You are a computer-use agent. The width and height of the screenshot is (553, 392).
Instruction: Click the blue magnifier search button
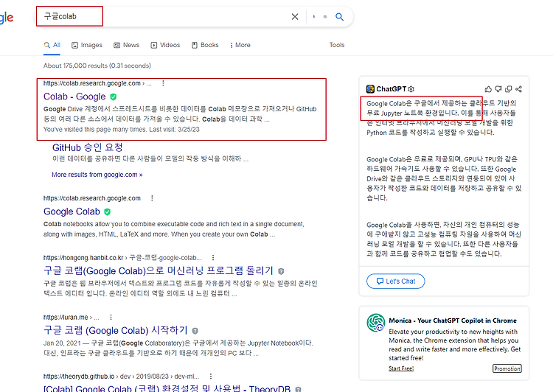pyautogui.click(x=339, y=16)
